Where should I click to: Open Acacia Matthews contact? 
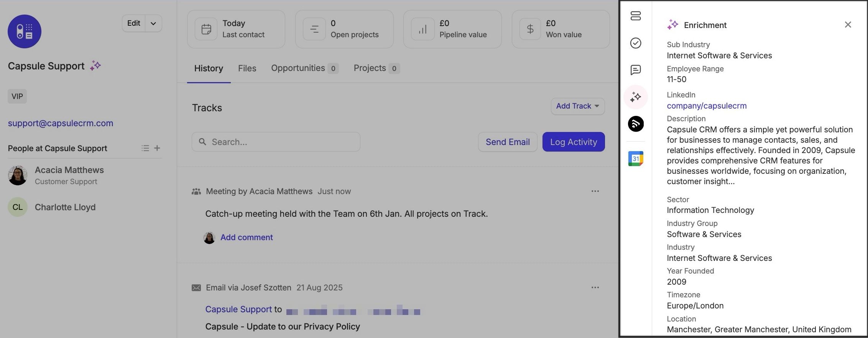click(x=69, y=170)
